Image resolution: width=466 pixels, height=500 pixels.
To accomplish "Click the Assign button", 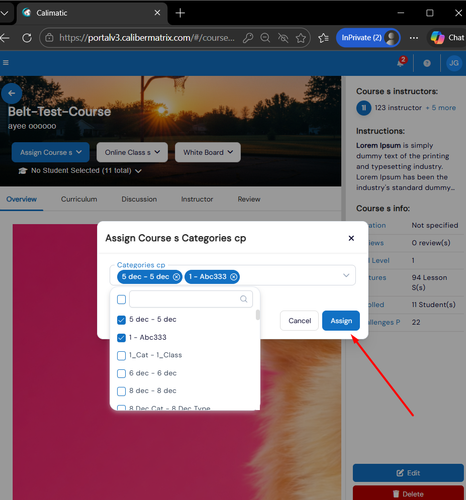I will pyautogui.click(x=341, y=321).
